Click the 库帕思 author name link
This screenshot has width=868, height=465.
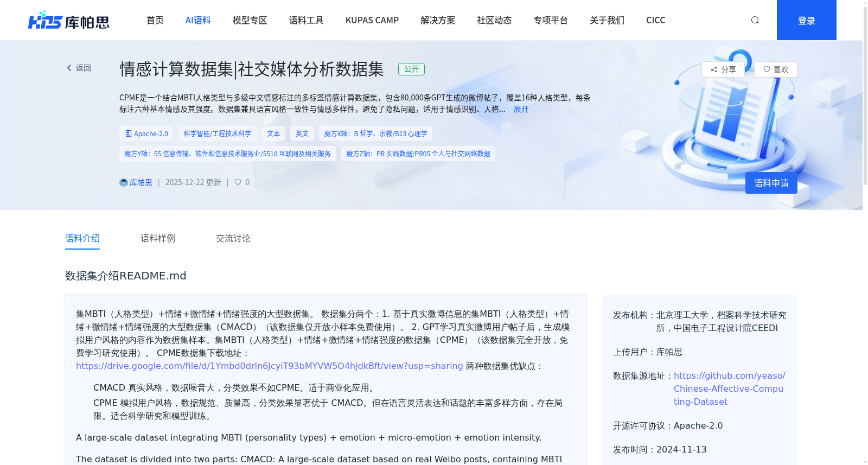point(141,183)
